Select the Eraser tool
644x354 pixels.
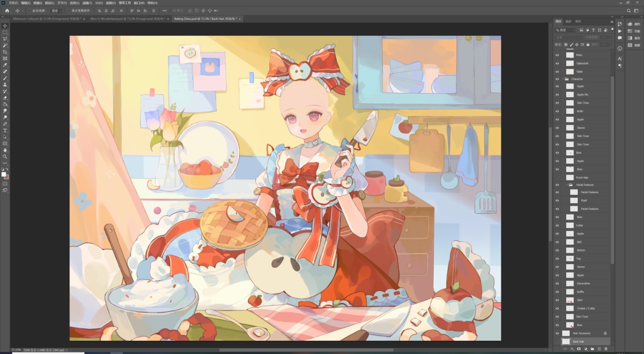coord(5,97)
